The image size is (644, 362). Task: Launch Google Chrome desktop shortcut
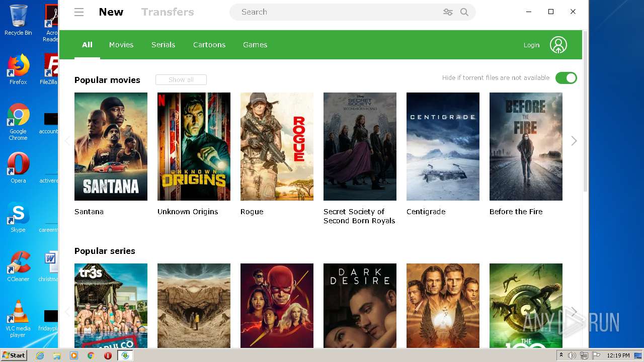tap(18, 122)
